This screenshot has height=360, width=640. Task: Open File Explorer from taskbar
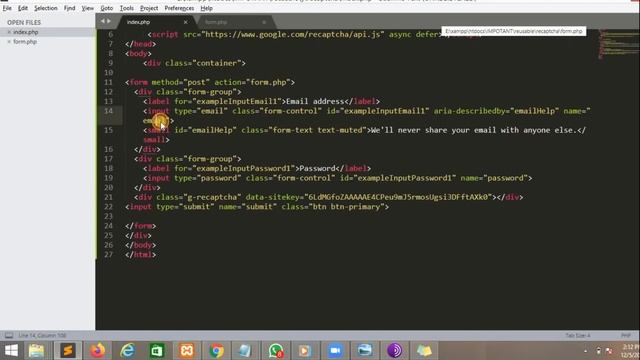coord(36,351)
